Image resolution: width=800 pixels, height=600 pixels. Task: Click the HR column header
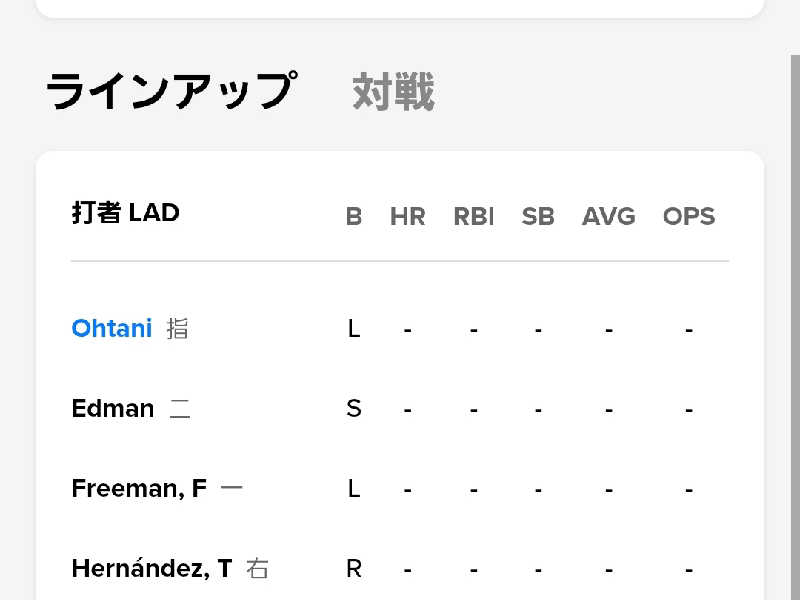408,217
